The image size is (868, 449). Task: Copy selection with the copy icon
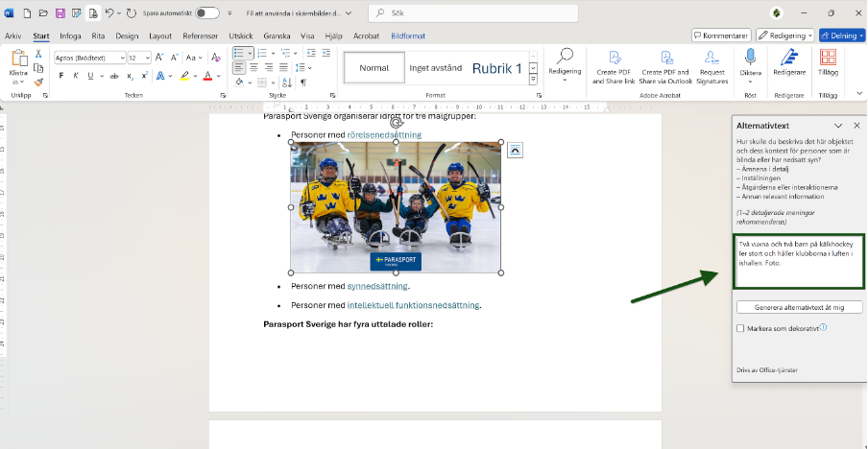tap(38, 68)
